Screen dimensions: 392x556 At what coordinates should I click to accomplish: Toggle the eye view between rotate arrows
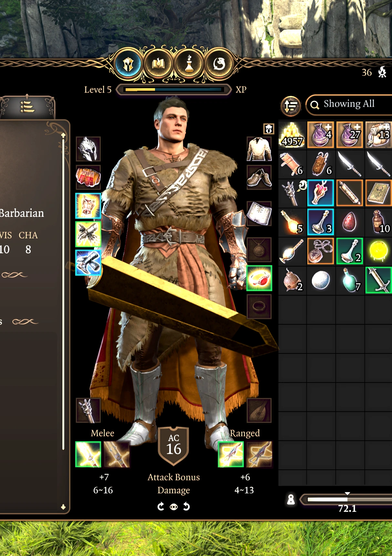(174, 507)
